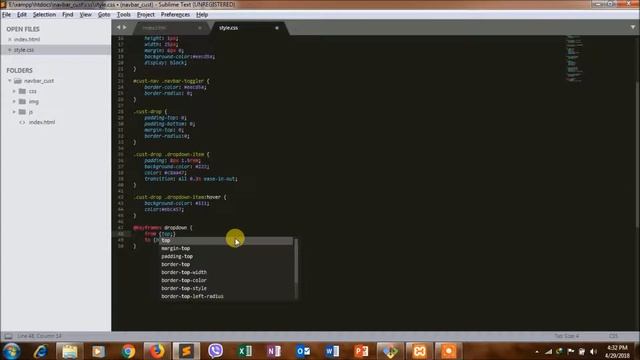Click the navbar_cust folder icon
This screenshot has width=640, height=360.
(x=18, y=81)
